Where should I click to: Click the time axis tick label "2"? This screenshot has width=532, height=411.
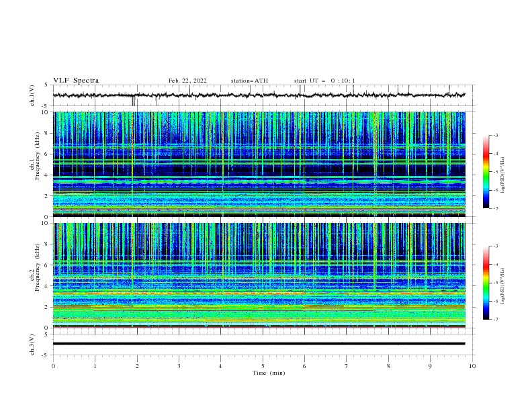coord(137,366)
